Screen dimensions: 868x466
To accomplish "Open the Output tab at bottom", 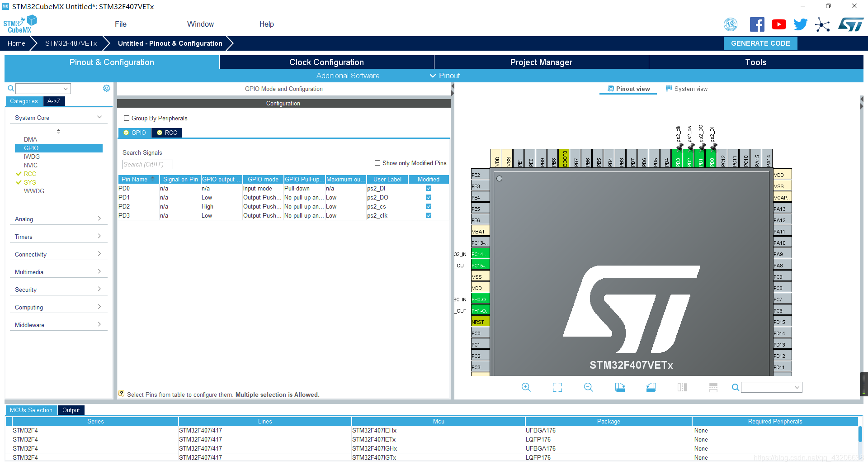I will [x=71, y=410].
